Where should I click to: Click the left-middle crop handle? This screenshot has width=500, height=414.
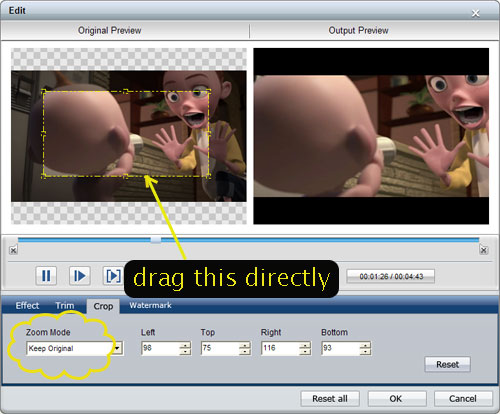click(43, 134)
